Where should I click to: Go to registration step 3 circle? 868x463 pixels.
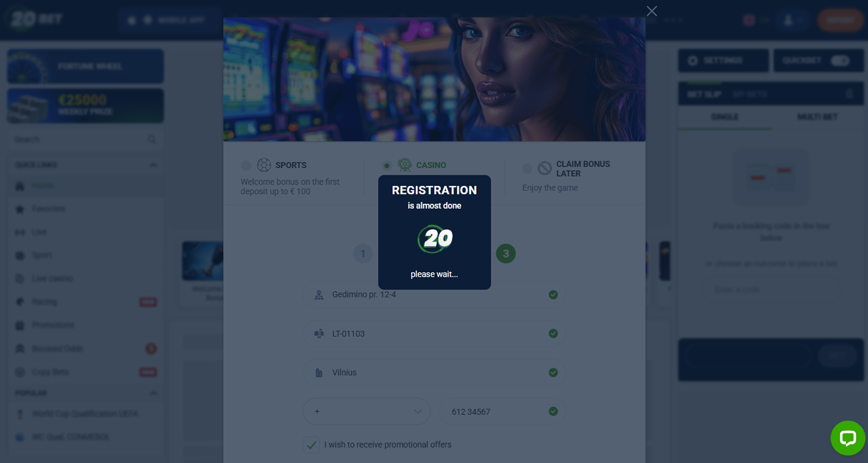[x=506, y=253]
